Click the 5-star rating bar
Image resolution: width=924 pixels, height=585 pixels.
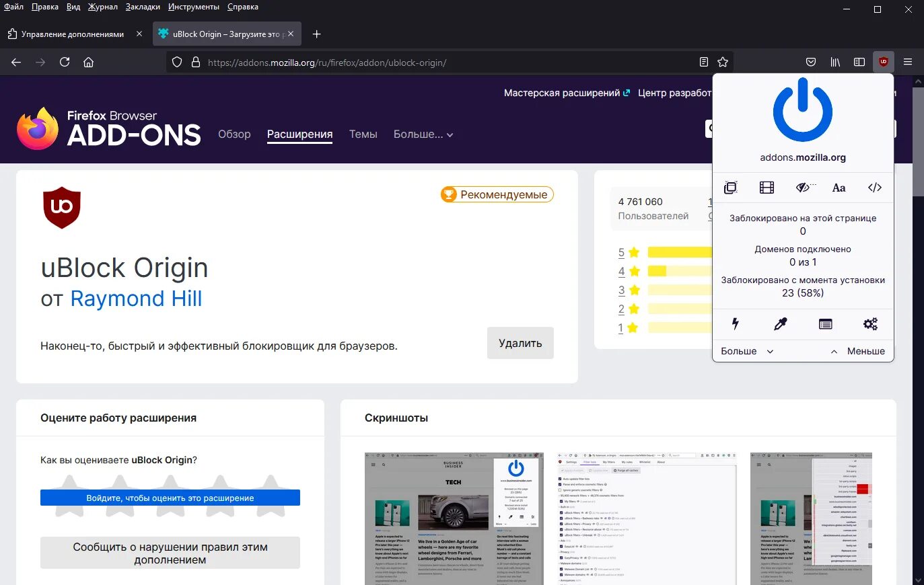coord(680,252)
